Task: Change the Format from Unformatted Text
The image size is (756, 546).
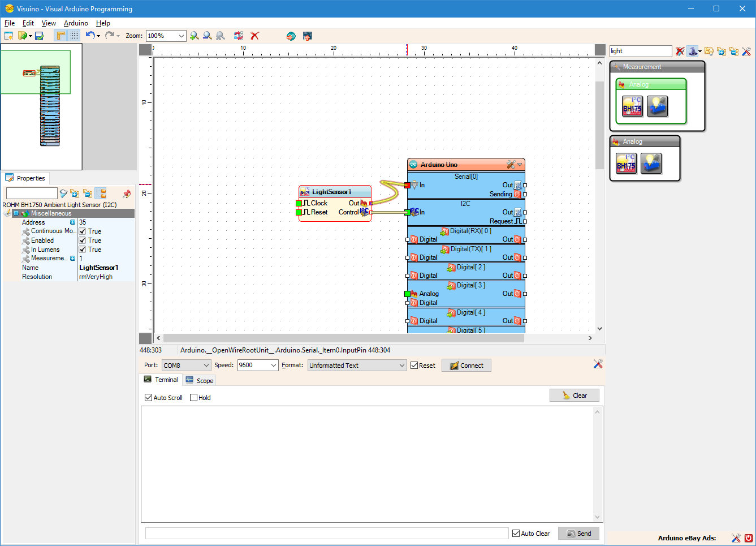Action: click(x=356, y=365)
